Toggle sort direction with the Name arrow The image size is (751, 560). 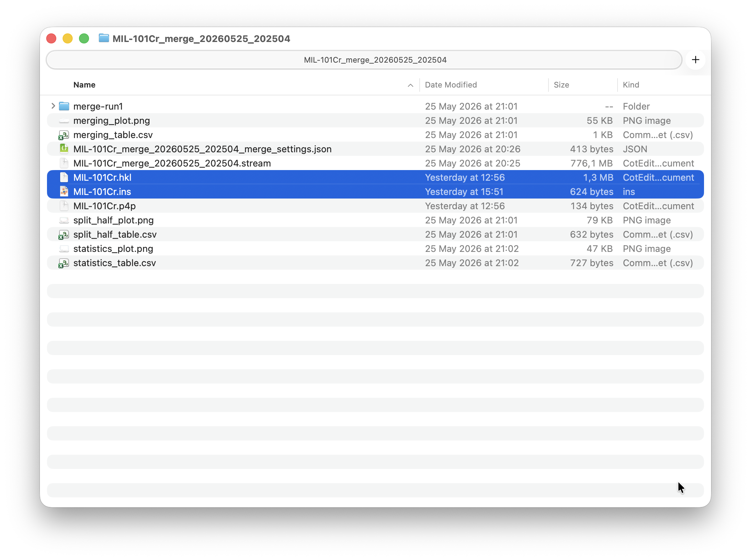coord(410,85)
